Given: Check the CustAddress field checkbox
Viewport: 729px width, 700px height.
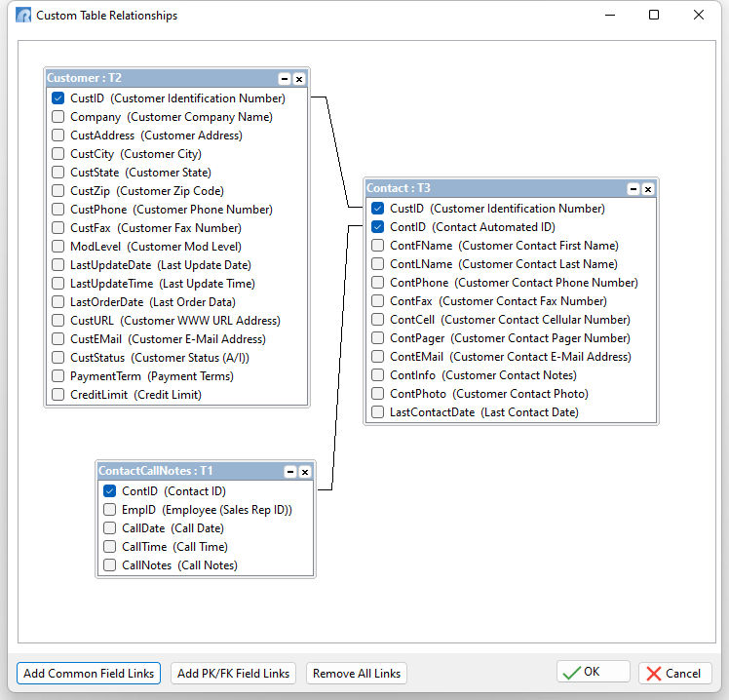Looking at the screenshot, I should point(58,136).
